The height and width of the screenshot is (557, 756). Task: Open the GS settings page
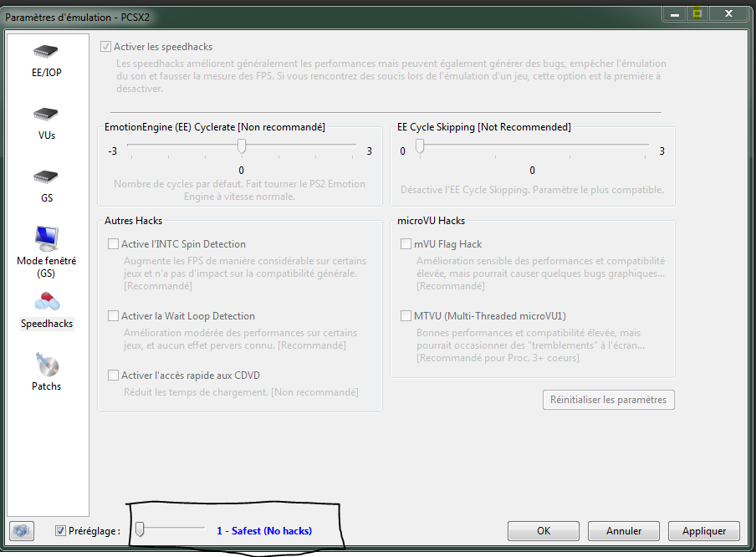(47, 177)
